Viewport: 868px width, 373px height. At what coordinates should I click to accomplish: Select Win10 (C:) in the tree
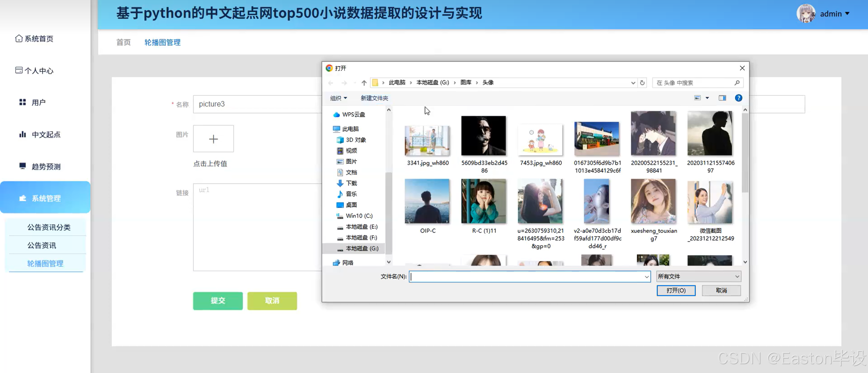click(x=359, y=216)
